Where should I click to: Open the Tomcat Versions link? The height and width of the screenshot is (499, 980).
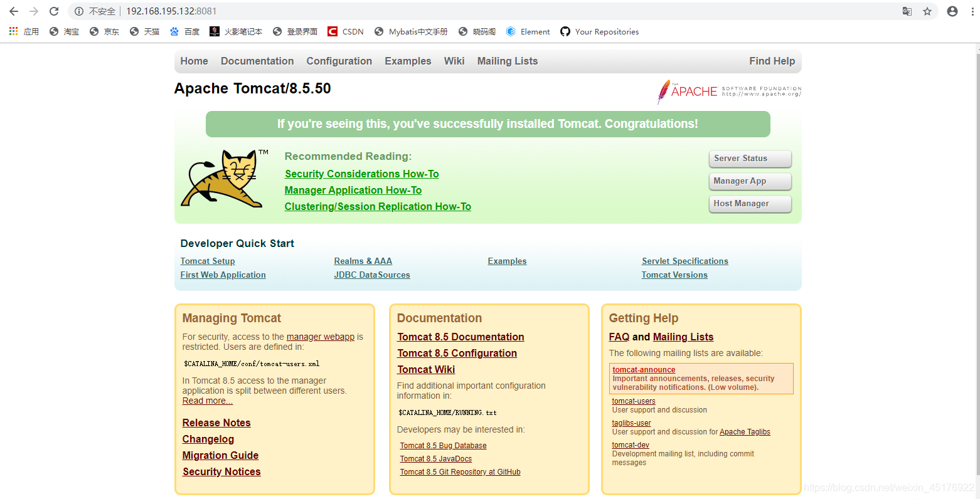point(674,275)
